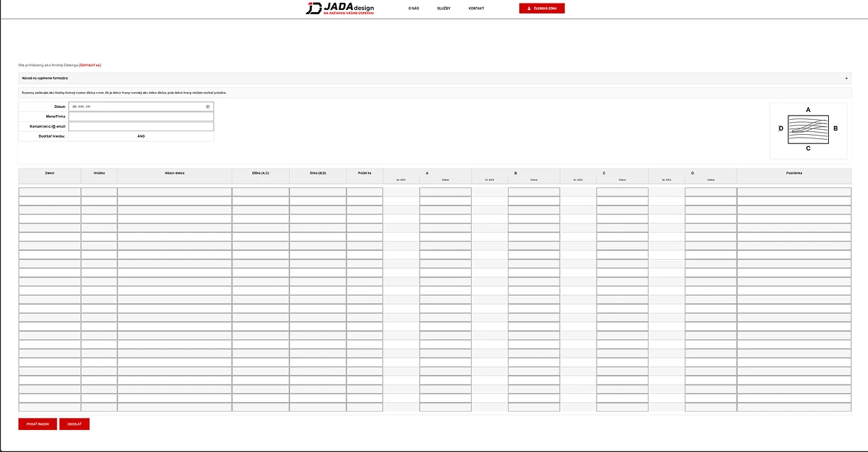Open the calendar picker in Dátum field
The width and height of the screenshot is (868, 452).
[x=208, y=106]
